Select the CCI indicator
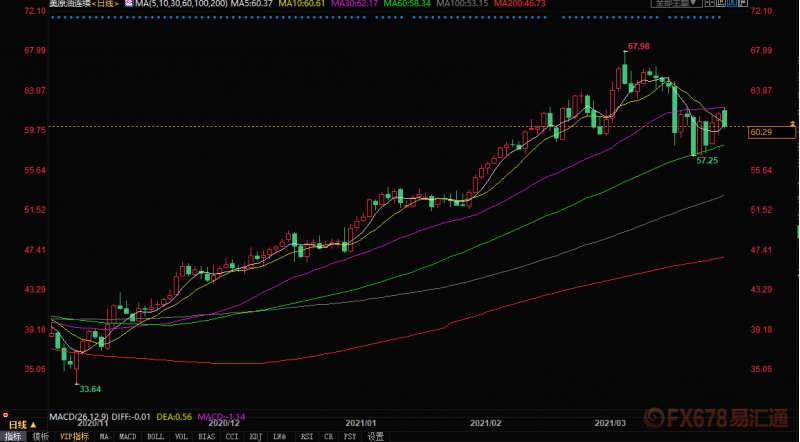Viewport: 800px width, 442px height. pyautogui.click(x=231, y=437)
